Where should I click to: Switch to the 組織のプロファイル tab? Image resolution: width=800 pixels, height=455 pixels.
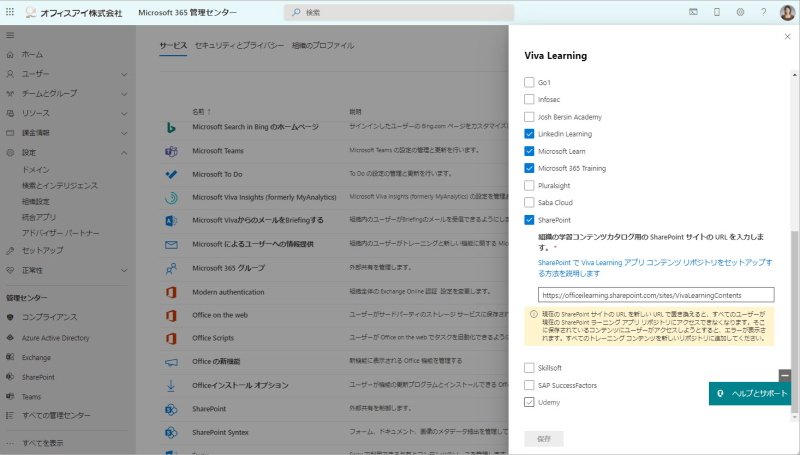coord(323,45)
